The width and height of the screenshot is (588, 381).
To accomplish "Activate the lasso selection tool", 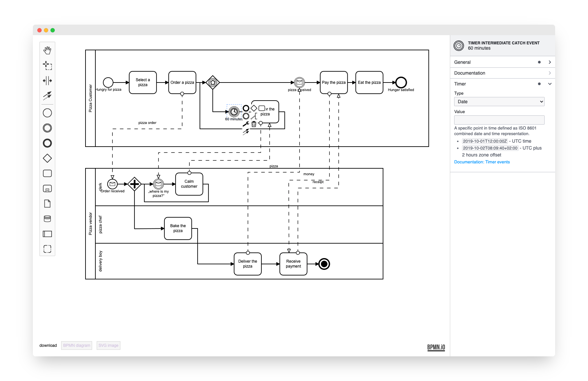I will pos(47,65).
